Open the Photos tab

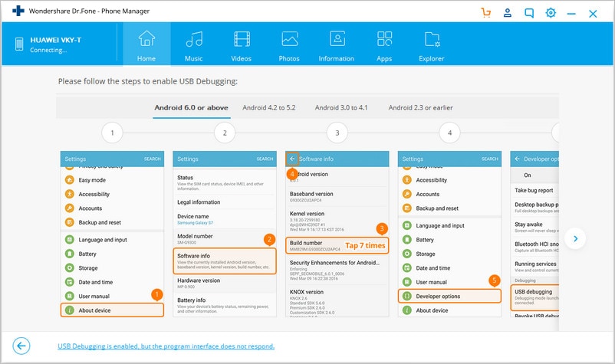[x=289, y=44]
